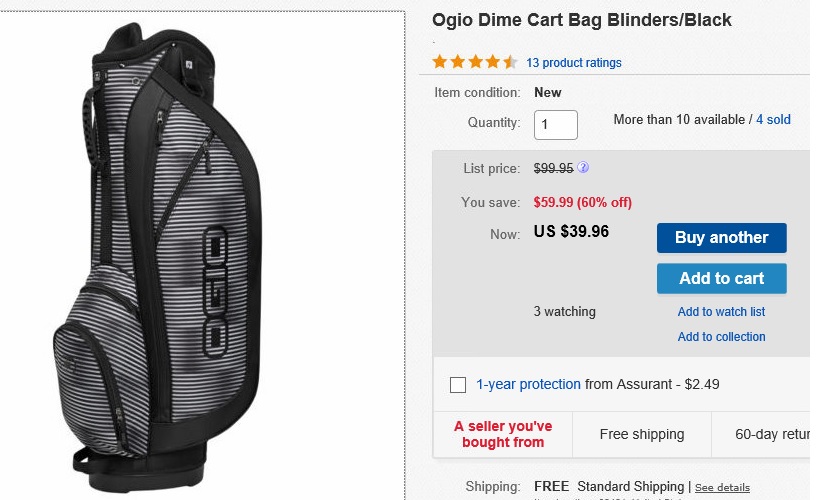Open the 13 product ratings link
Screen dimensions: 819x500
point(573,63)
